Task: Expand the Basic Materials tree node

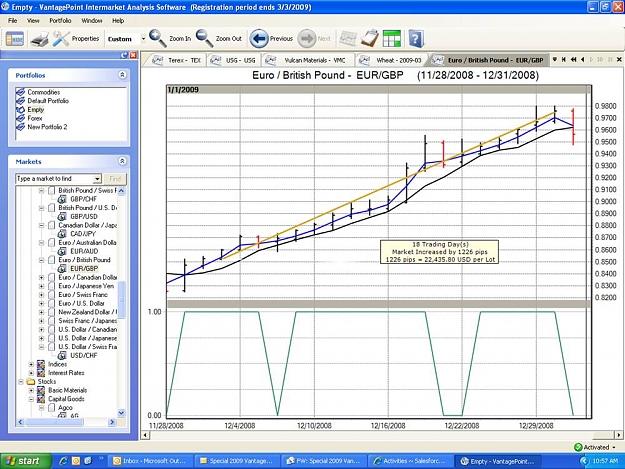Action: pyautogui.click(x=31, y=391)
